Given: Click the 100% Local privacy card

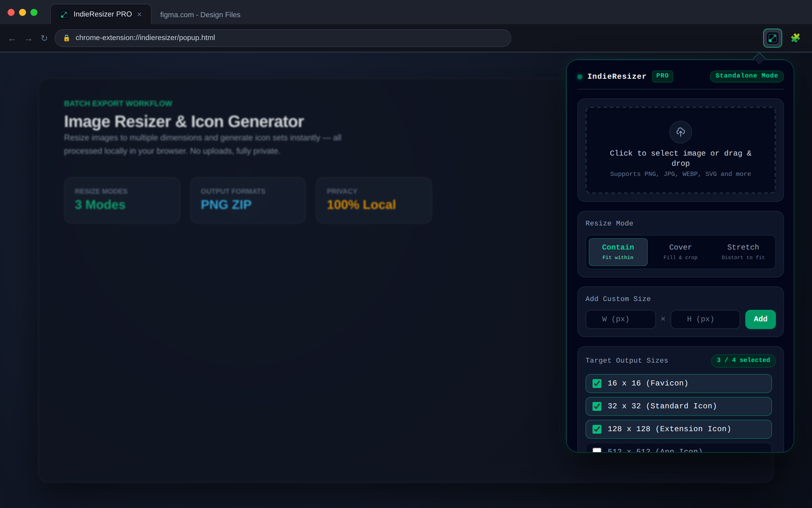Looking at the screenshot, I should [x=374, y=200].
